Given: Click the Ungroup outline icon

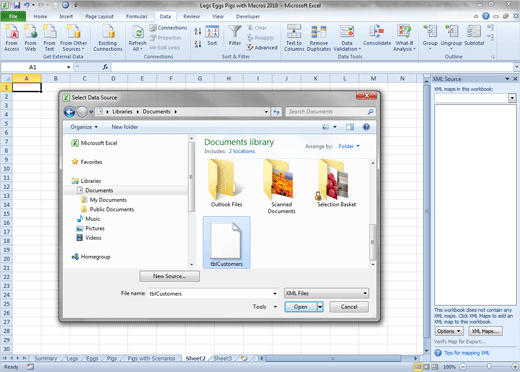Looking at the screenshot, I should pyautogui.click(x=451, y=36).
